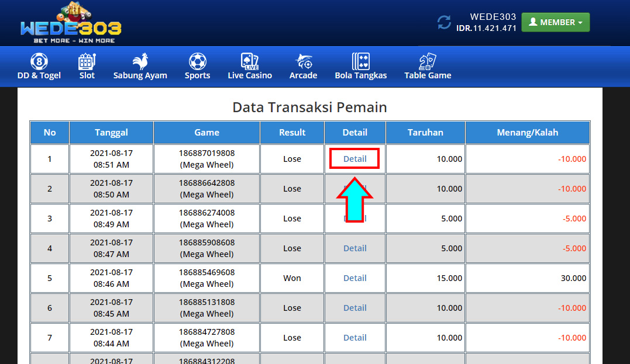The height and width of the screenshot is (364, 630).
Task: Open Detail for transaction number 1
Action: (354, 159)
